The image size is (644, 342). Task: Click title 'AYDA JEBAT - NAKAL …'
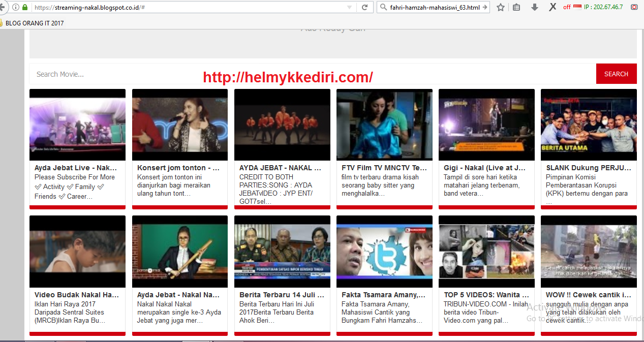coord(280,168)
